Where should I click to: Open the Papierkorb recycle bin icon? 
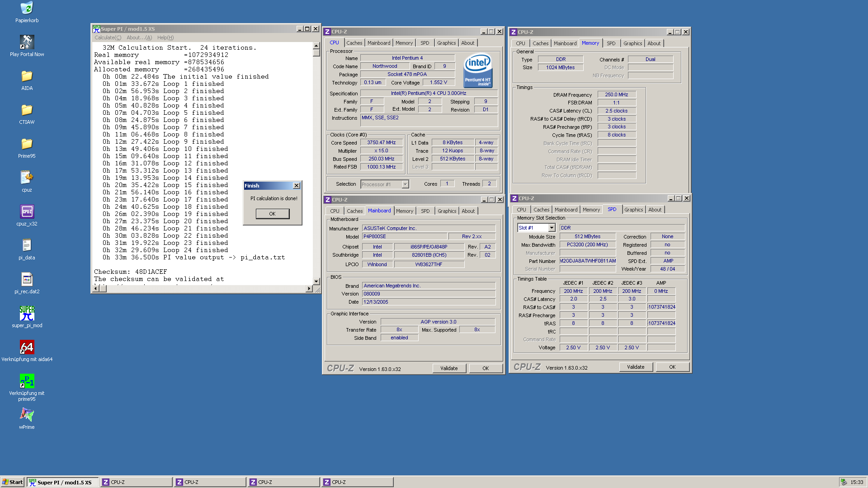(x=27, y=8)
